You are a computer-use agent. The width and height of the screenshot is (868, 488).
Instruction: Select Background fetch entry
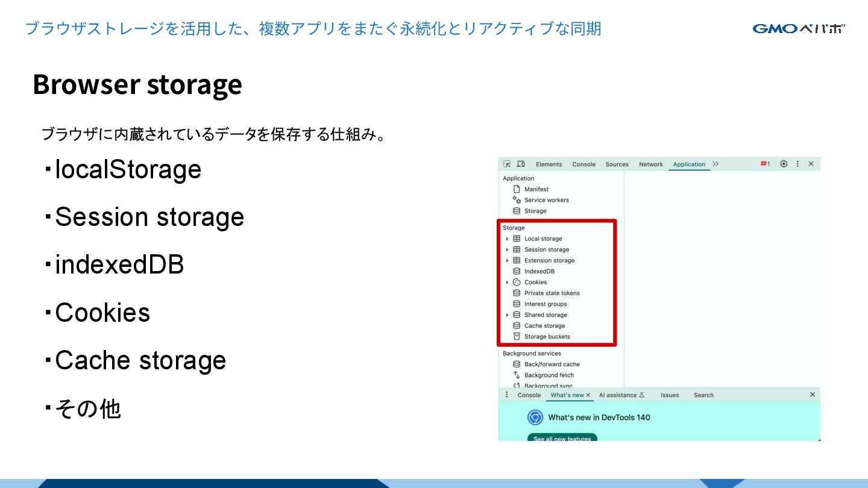point(549,375)
